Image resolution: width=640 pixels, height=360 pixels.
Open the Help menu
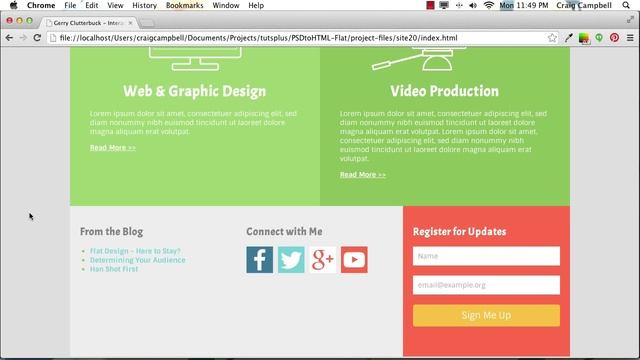point(256,5)
